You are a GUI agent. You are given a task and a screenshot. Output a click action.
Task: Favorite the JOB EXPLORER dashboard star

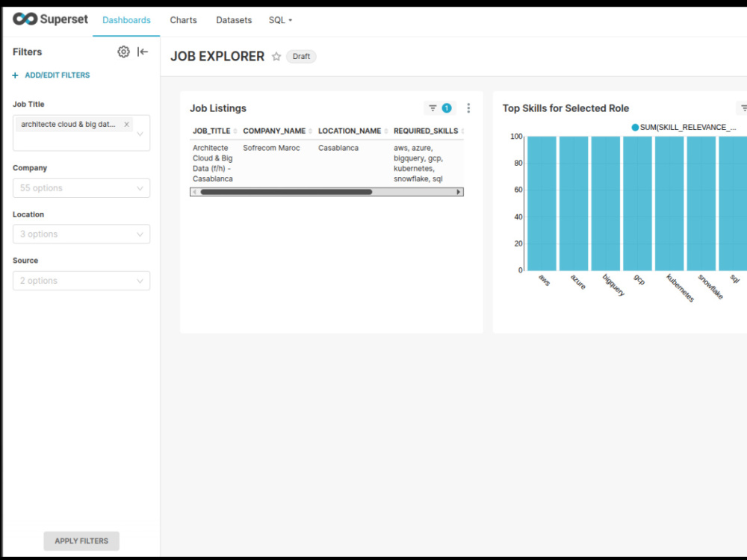[276, 56]
